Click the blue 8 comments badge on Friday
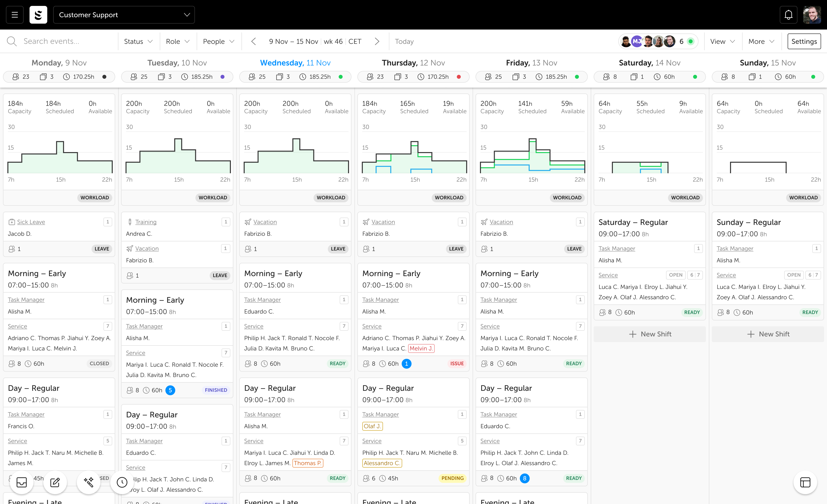 click(525, 478)
